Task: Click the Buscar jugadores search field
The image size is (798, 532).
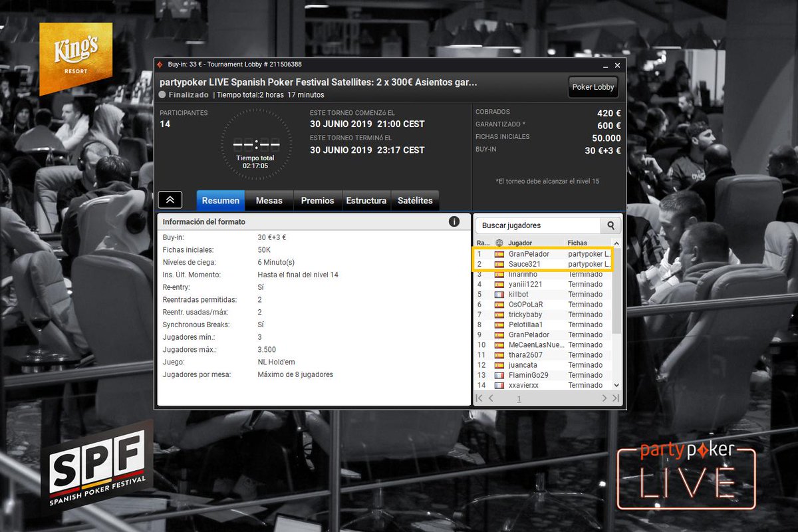Action: pos(538,225)
